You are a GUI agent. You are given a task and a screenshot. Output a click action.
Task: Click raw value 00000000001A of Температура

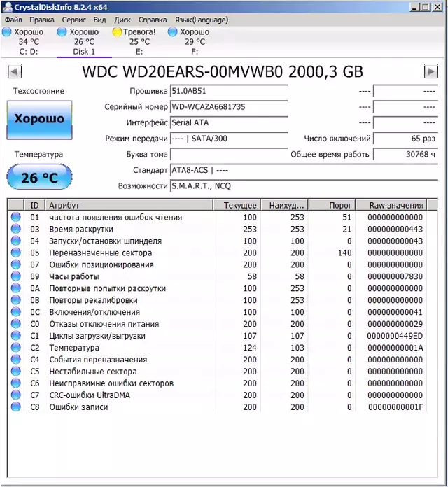coord(395,348)
